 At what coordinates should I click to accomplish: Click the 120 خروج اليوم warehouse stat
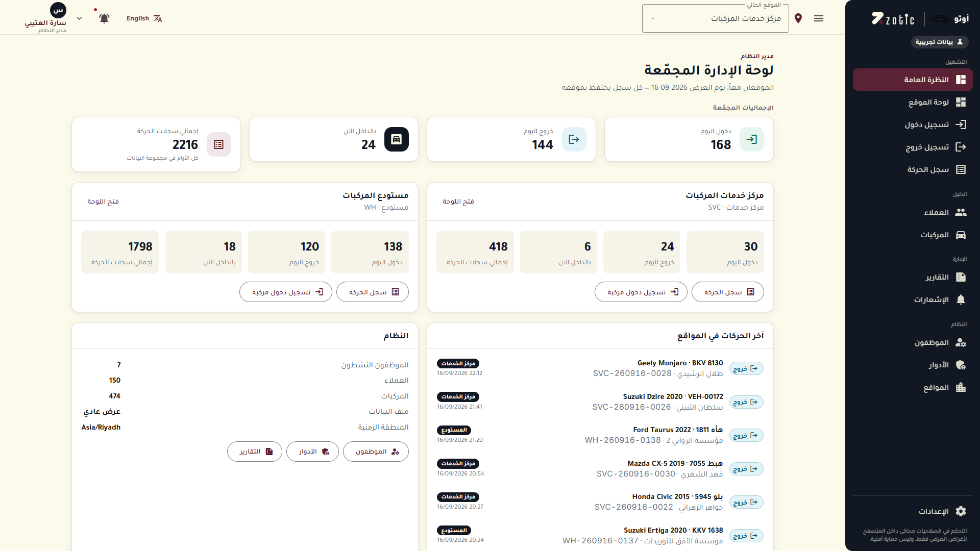coord(287,252)
